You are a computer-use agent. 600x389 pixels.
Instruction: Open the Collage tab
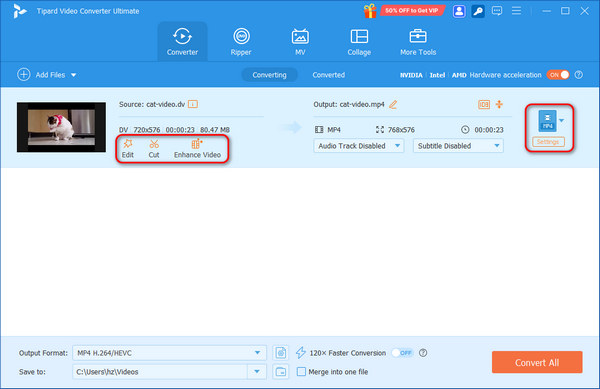pyautogui.click(x=359, y=42)
